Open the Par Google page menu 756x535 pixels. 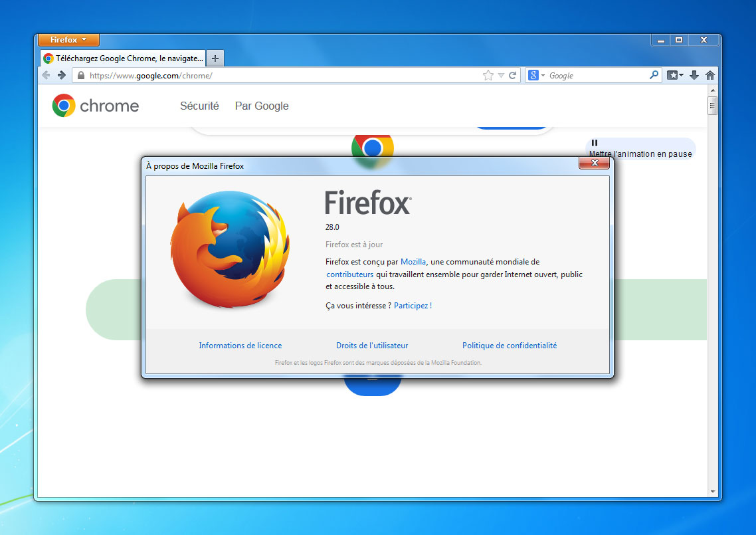(262, 106)
